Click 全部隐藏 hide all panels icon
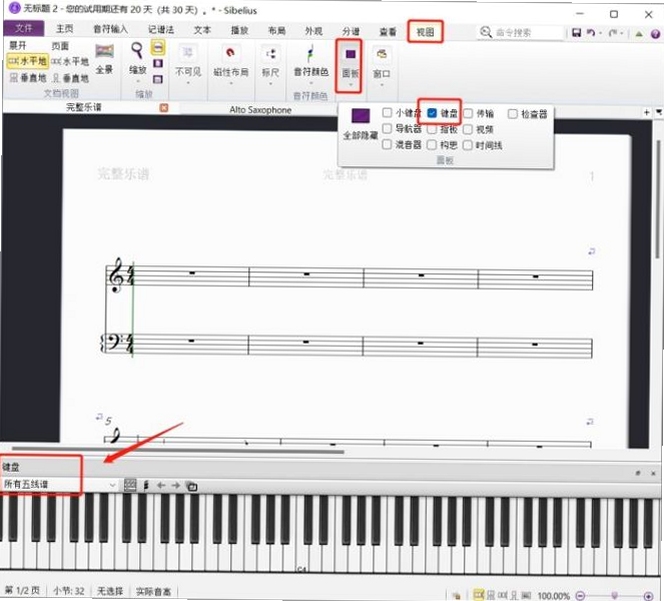Image resolution: width=664 pixels, height=601 pixels. click(x=360, y=124)
